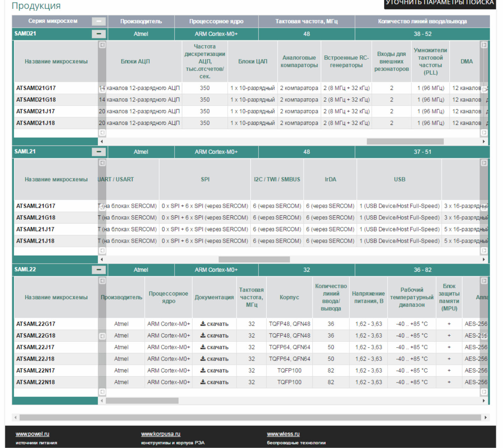This screenshot has width=503, height=448.
Task: Open the ATSAML22N18 chip name
Action: (x=36, y=382)
